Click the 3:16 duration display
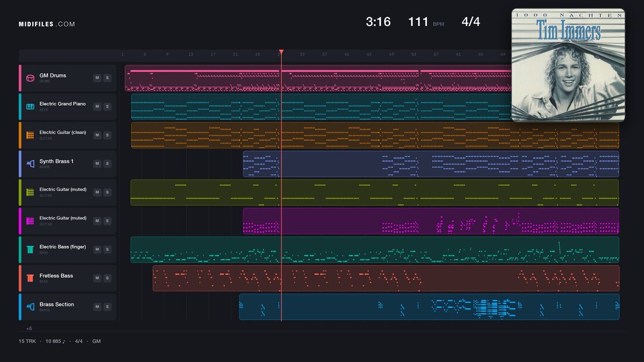 click(x=378, y=22)
